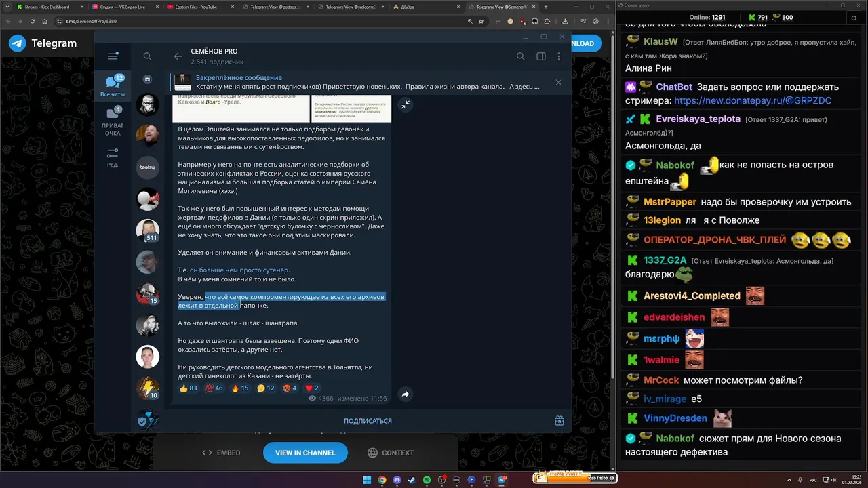Go back with the chat header arrow

pos(178,56)
